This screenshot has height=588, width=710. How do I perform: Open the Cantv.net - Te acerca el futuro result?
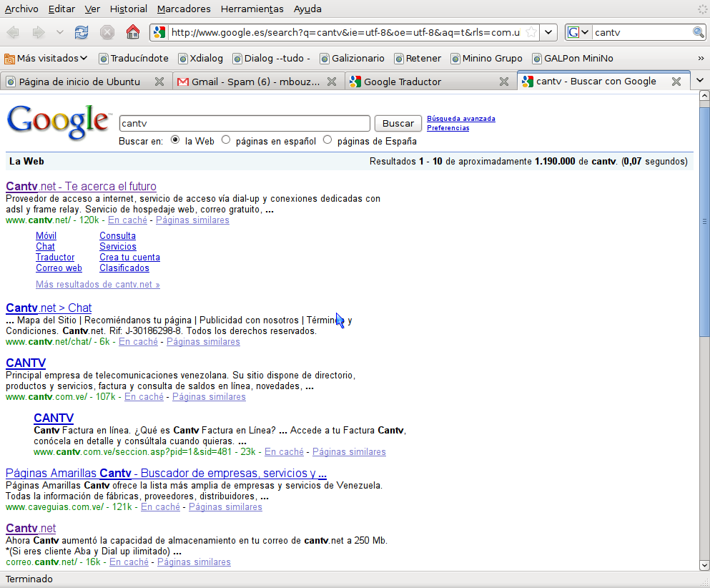(81, 186)
